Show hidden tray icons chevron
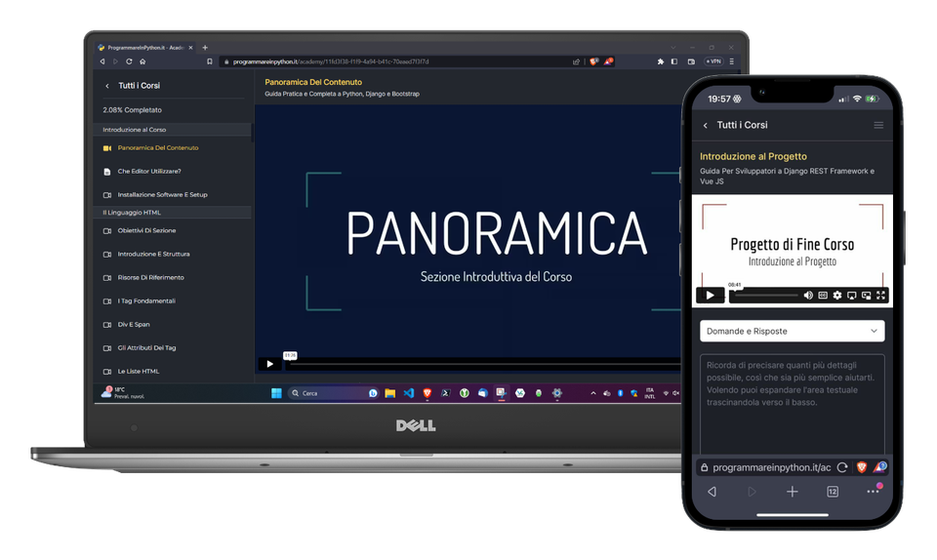 click(592, 393)
